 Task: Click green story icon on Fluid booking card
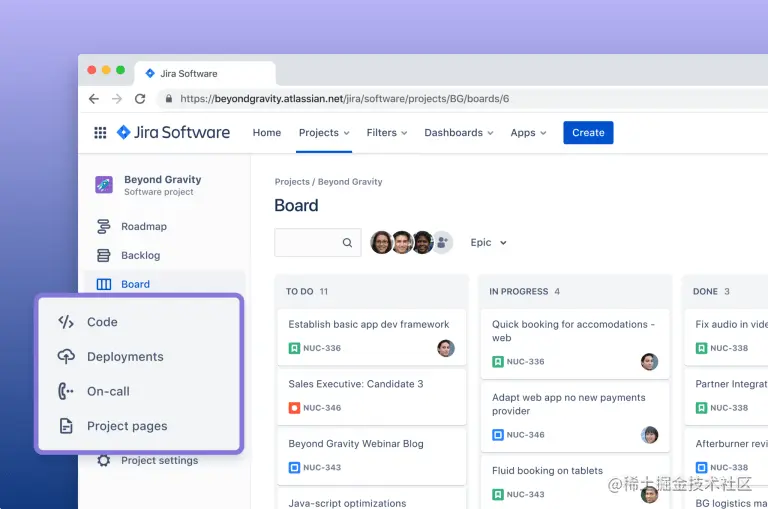point(498,494)
